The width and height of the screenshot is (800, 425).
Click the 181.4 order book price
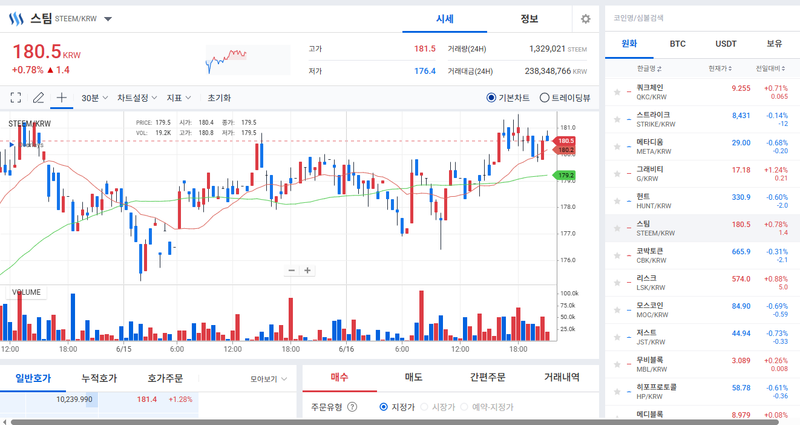coord(147,399)
